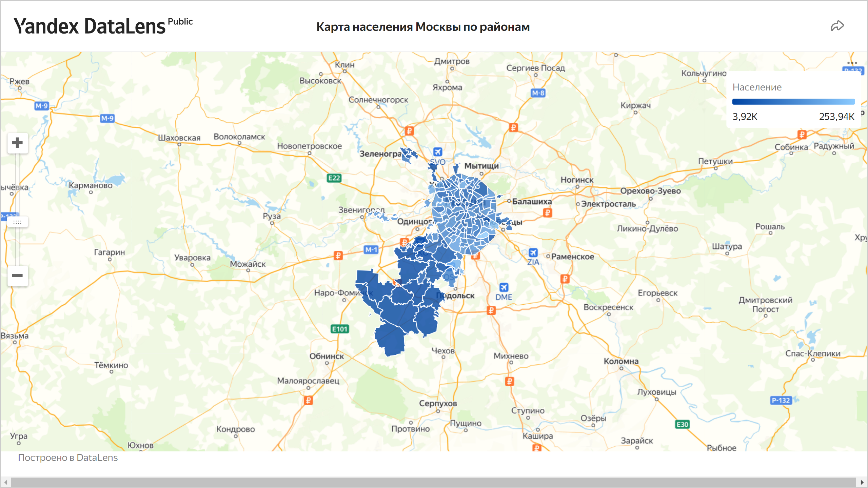868x488 pixels.
Task: Open the three-dot chart menu
Action: click(x=852, y=63)
